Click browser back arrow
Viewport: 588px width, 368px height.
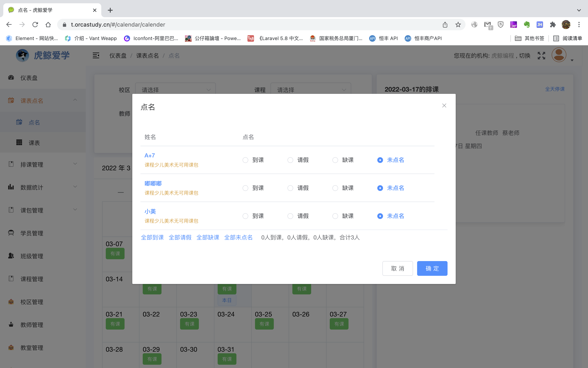(x=9, y=25)
